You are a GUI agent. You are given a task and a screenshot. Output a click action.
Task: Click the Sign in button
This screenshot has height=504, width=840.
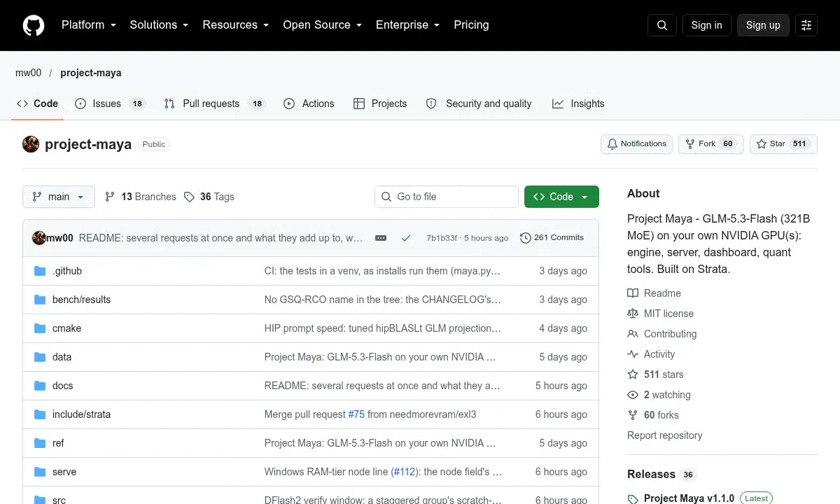(706, 25)
